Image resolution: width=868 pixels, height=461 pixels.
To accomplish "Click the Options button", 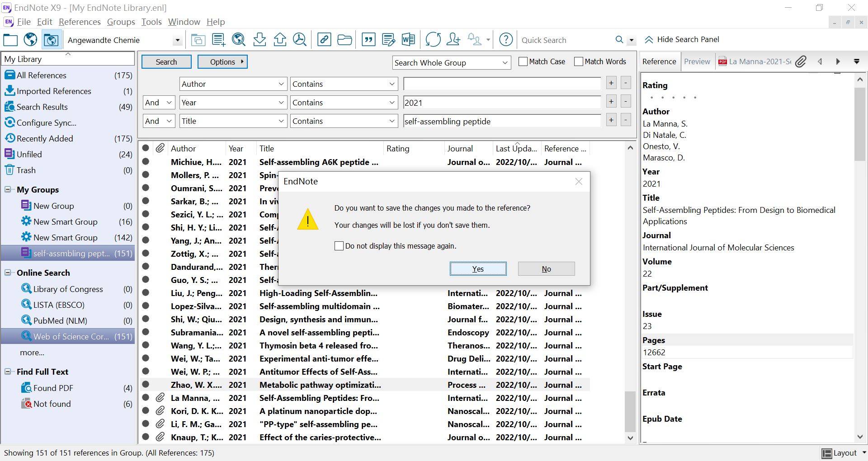I will pos(222,62).
